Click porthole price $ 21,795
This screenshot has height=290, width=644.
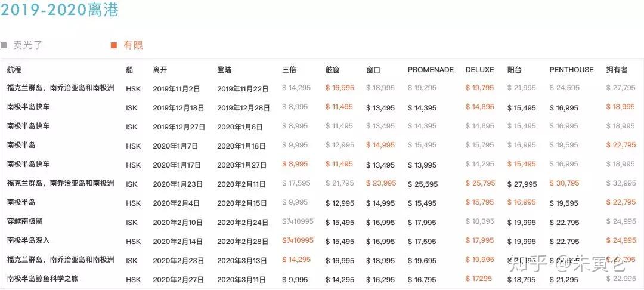point(340,183)
